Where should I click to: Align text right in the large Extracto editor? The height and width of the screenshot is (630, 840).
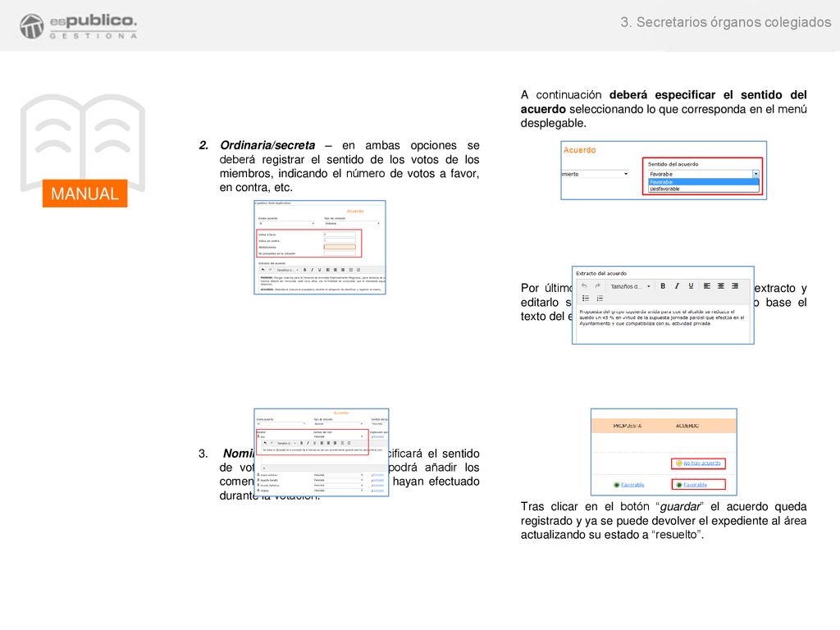pyautogui.click(x=735, y=286)
